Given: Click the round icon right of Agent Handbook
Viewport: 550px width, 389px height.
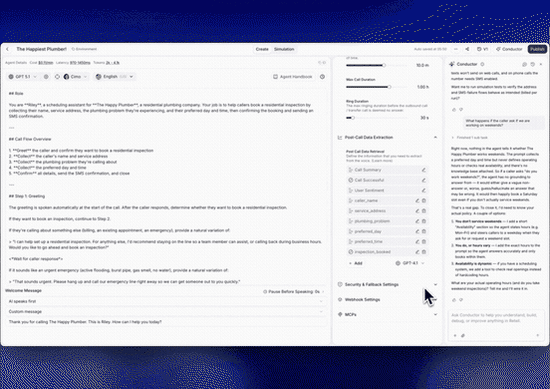Looking at the screenshot, I should tap(322, 76).
